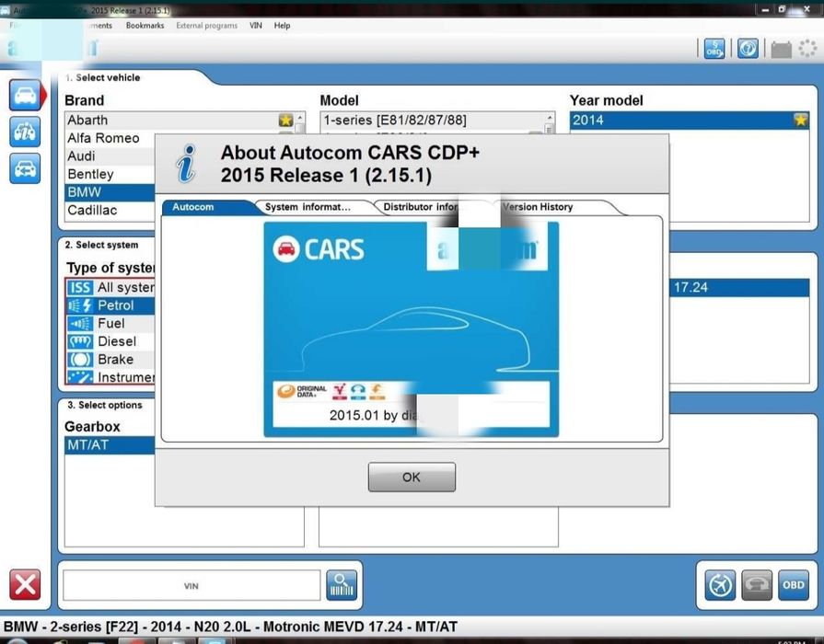Restore down the Autocom window
This screenshot has width=824, height=644.
pyautogui.click(x=783, y=9)
